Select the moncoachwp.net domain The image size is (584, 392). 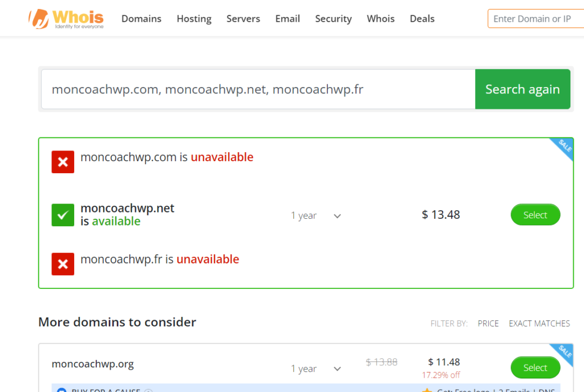coord(535,215)
